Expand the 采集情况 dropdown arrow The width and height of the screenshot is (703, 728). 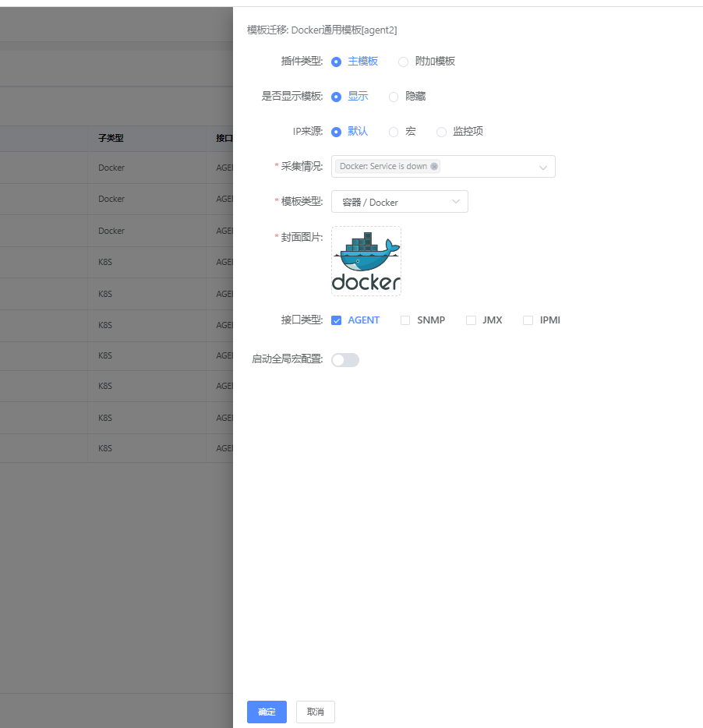click(x=542, y=167)
